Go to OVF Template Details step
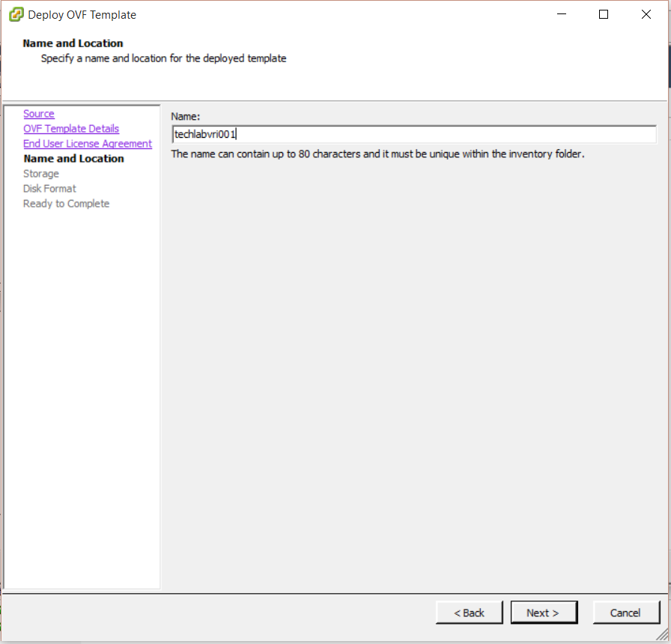This screenshot has width=671, height=644. coord(71,129)
